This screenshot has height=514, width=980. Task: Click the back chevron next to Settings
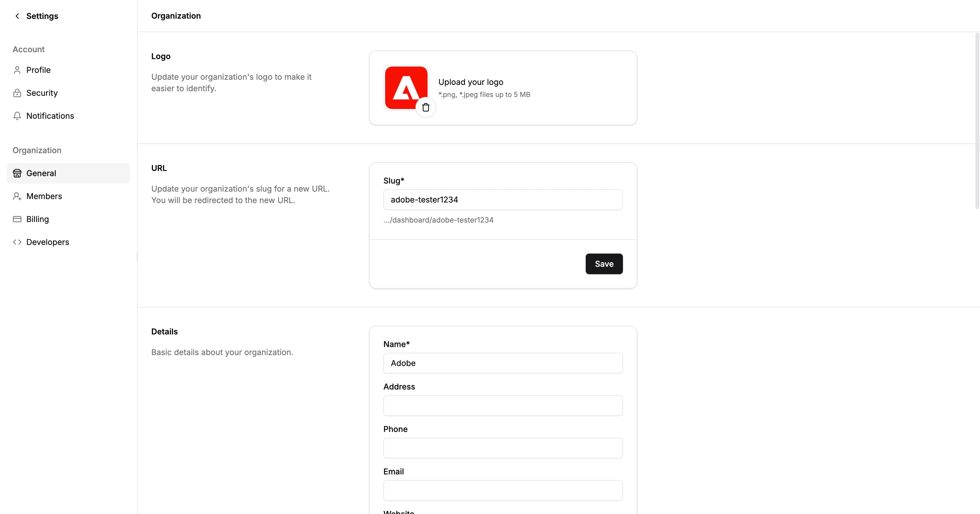(x=17, y=16)
